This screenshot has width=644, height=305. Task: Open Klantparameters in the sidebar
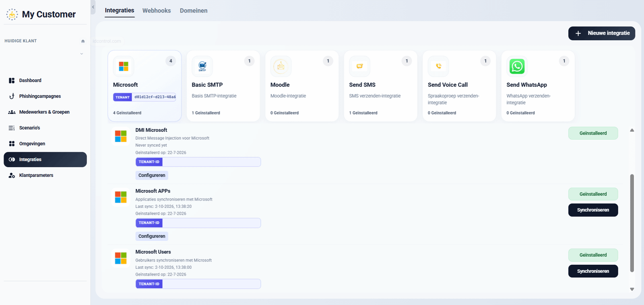tap(45, 175)
